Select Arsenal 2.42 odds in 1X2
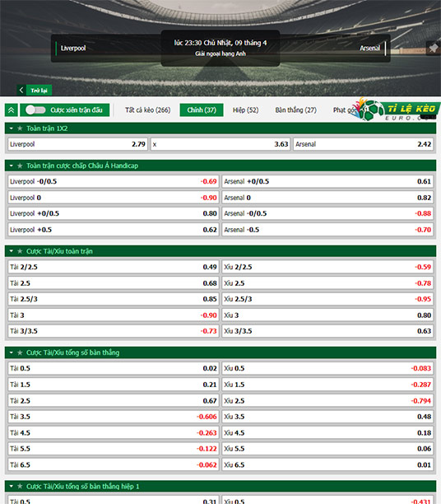The width and height of the screenshot is (441, 504). 364,144
